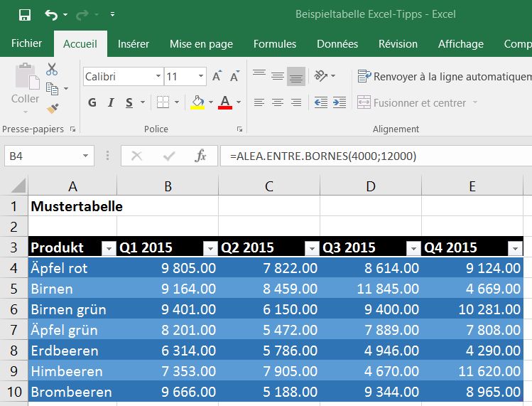Open the Fichier tab
Viewport: 532px width, 406px height.
click(26, 43)
